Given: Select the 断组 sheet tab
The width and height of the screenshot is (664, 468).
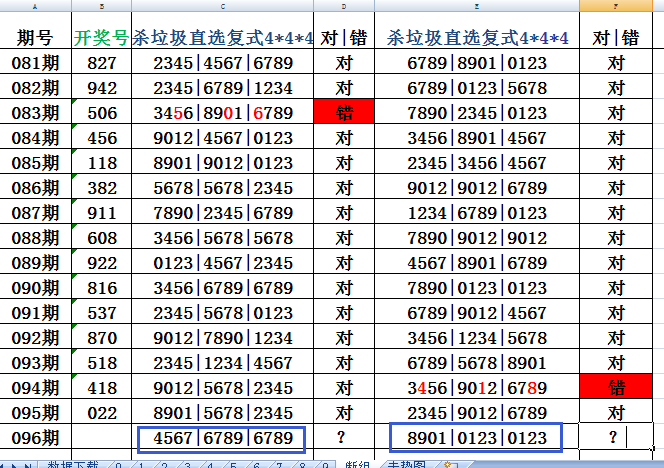Looking at the screenshot, I should coord(357,465).
